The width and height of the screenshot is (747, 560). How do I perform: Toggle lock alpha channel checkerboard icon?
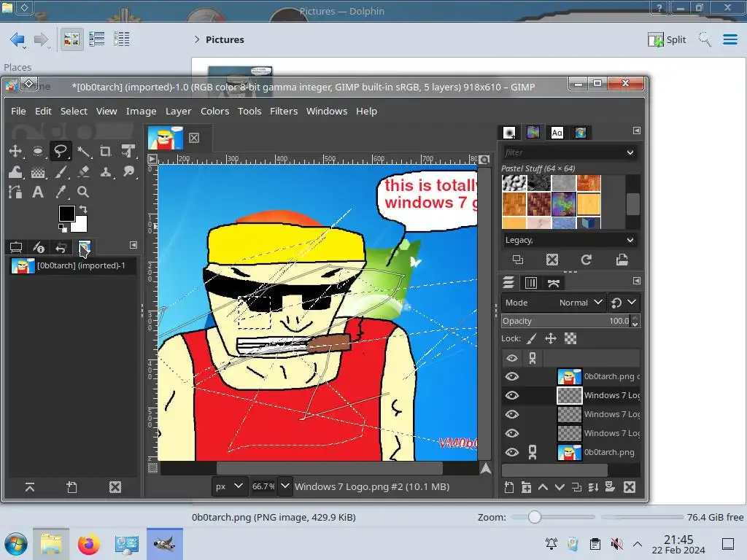point(570,338)
